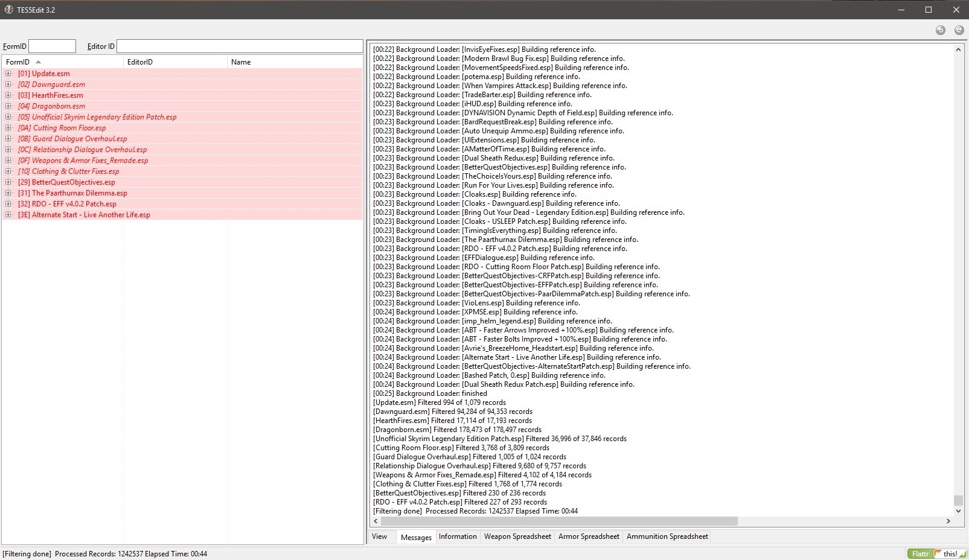This screenshot has width=969, height=560.
Task: Switch to the View tab
Action: click(380, 536)
